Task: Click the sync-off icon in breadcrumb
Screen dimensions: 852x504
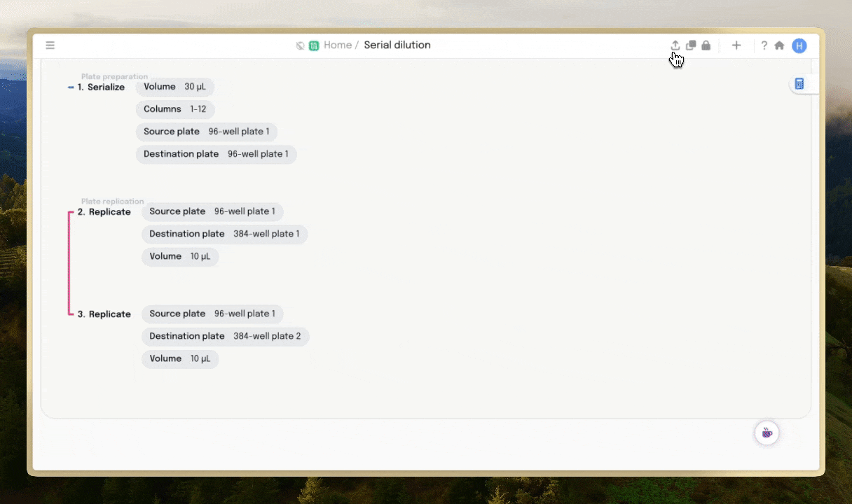Action: (300, 45)
